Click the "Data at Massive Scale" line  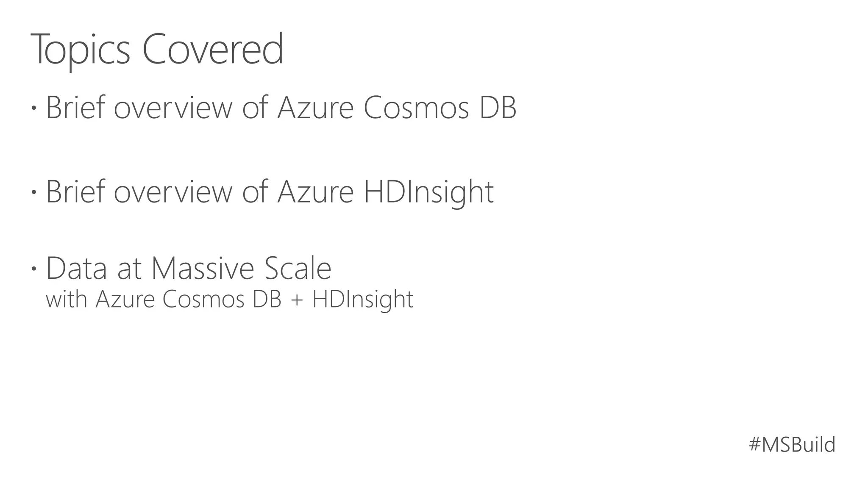coord(188,268)
